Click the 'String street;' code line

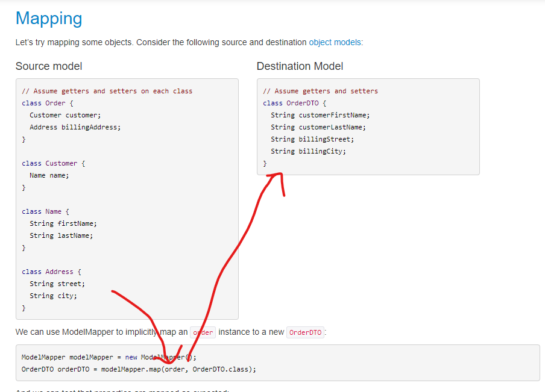point(57,284)
